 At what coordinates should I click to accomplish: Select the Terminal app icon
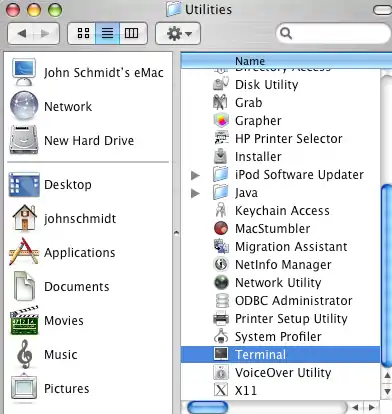[221, 354]
